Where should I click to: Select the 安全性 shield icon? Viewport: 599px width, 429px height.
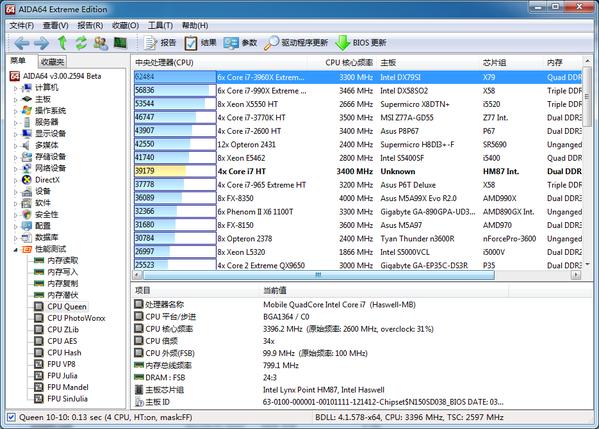27,214
